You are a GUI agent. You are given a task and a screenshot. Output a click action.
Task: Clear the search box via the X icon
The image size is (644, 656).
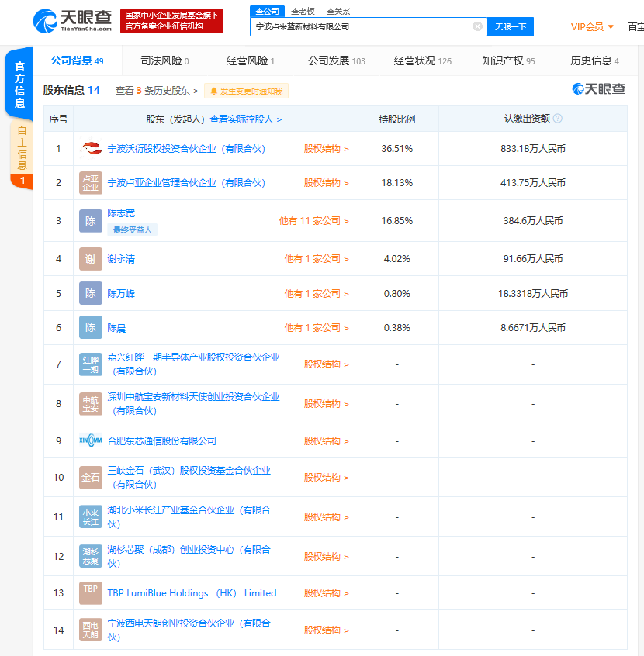tap(477, 26)
